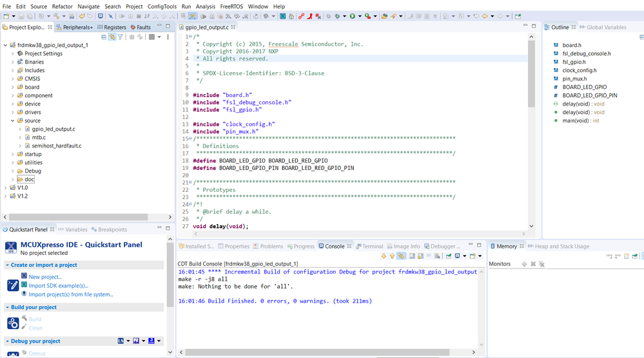Click the Remove All Memory Monitors icon
Image resolution: width=644 pixels, height=358 pixels.
tap(542, 264)
